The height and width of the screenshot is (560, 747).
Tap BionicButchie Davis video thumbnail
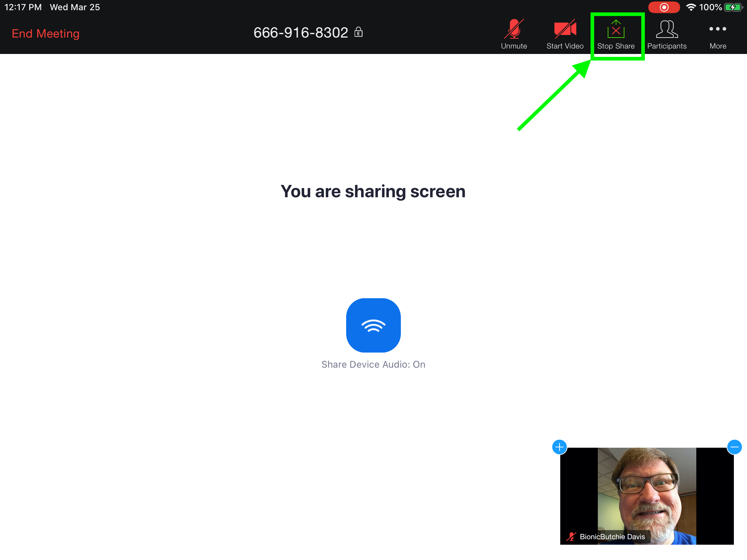(647, 496)
